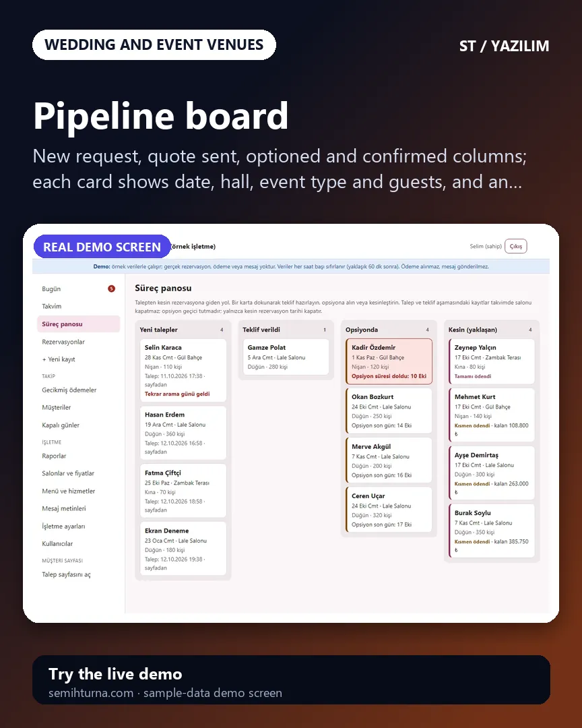This screenshot has width=582, height=728.
Task: Open the Ayşe Demirtaş confirmed card
Action: (x=492, y=473)
